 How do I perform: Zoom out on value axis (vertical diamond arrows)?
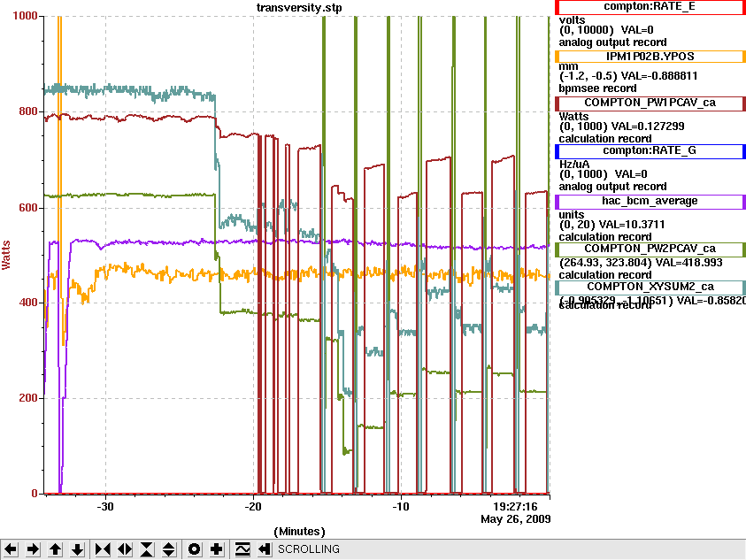(169, 549)
